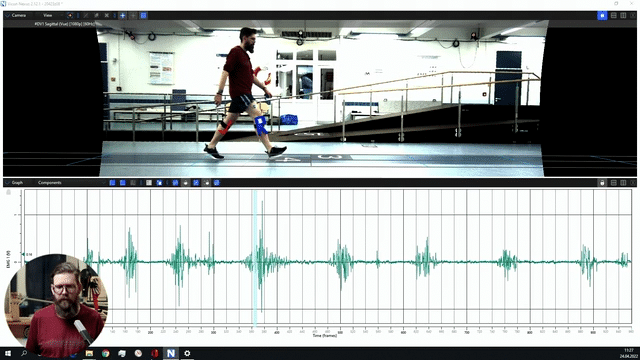The image size is (640, 360).
Task: Click the last blue icon in graph toolbar
Action: click(217, 182)
